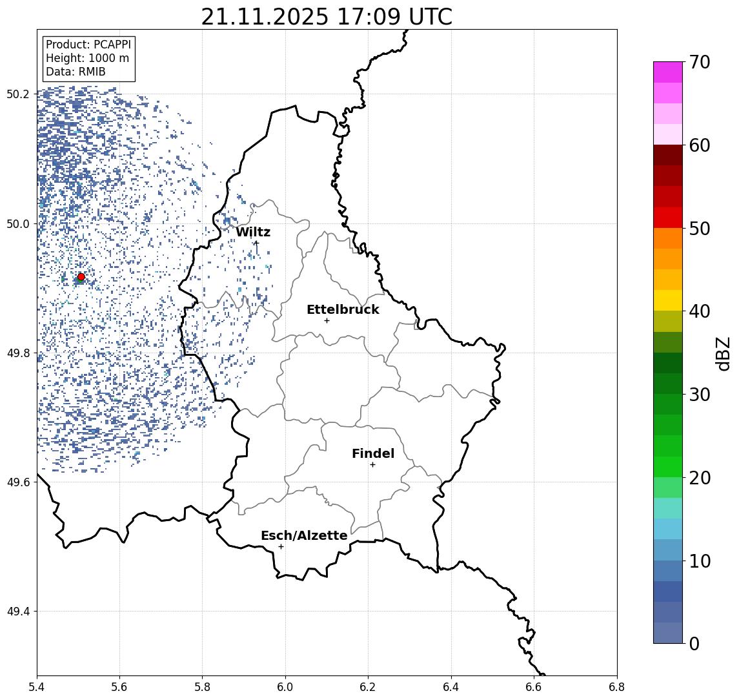Click the bright green colorbar segment above 20
The height and width of the screenshot is (700, 739).
tap(668, 466)
